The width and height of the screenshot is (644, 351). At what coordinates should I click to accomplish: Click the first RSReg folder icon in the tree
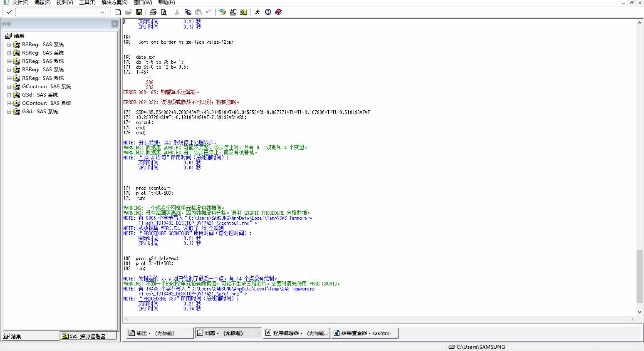pyautogui.click(x=17, y=45)
